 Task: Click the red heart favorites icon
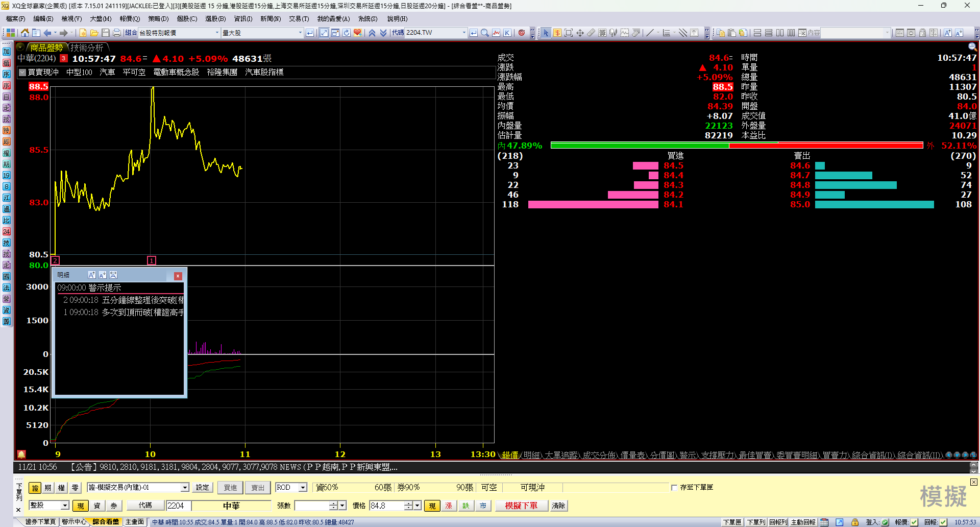[357, 33]
